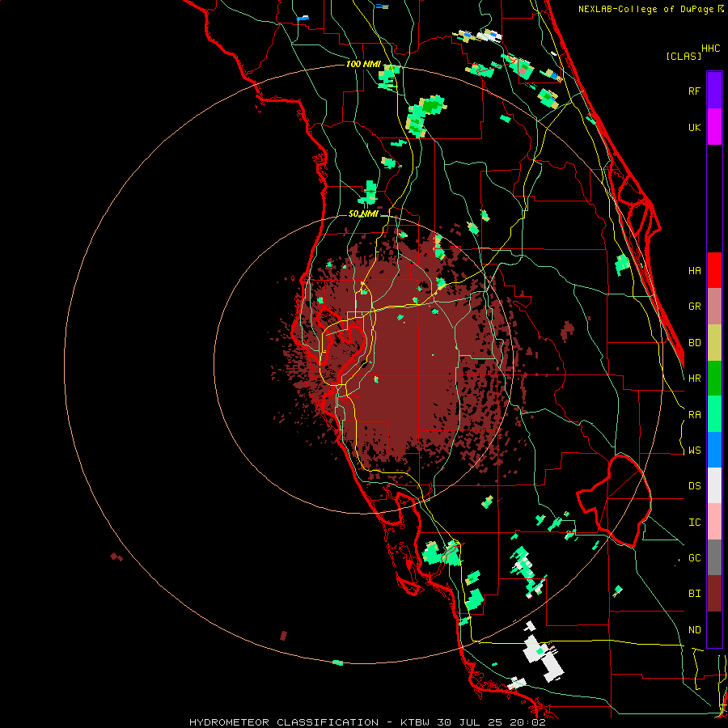Pick the HR dark green legend swatch
Screen dimensions: 728x728
pyautogui.click(x=714, y=379)
